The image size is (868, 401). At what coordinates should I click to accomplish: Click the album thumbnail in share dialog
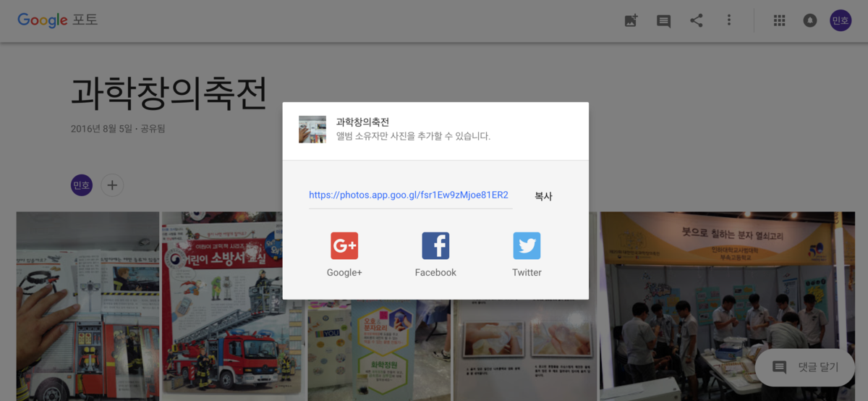tap(312, 129)
